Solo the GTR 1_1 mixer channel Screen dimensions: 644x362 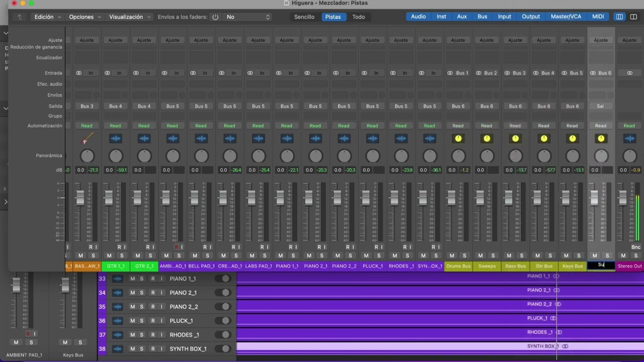[x=122, y=256]
